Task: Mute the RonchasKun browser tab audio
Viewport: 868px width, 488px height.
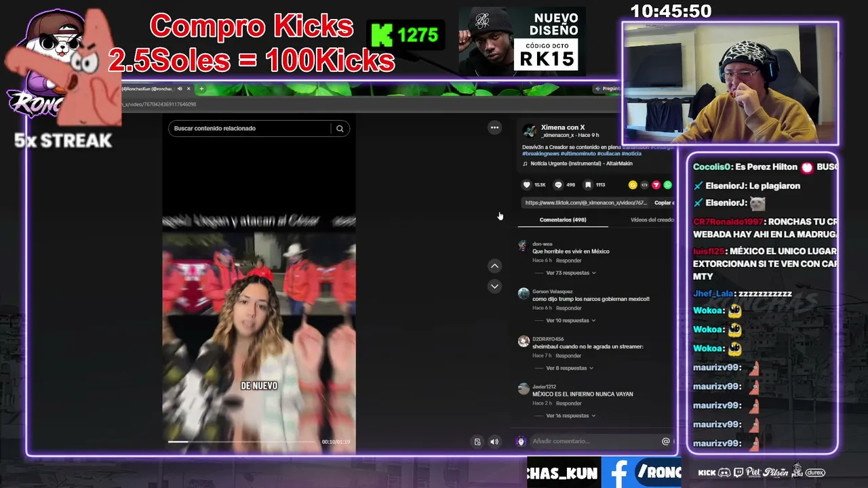Action: 180,89
